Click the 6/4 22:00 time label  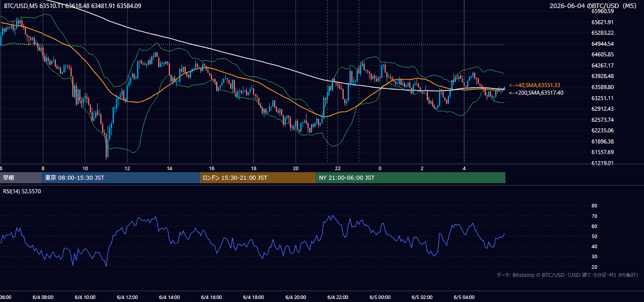click(338, 297)
